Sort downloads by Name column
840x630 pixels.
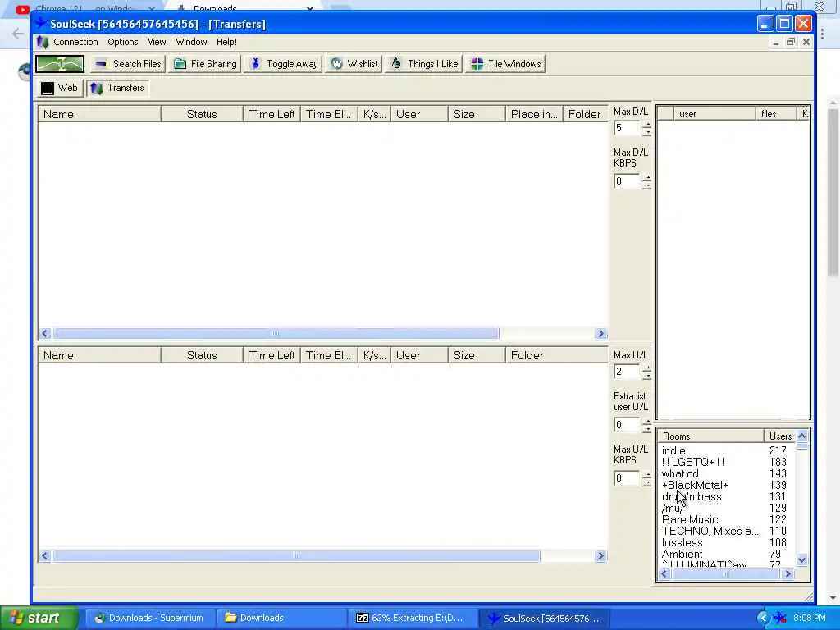point(99,114)
